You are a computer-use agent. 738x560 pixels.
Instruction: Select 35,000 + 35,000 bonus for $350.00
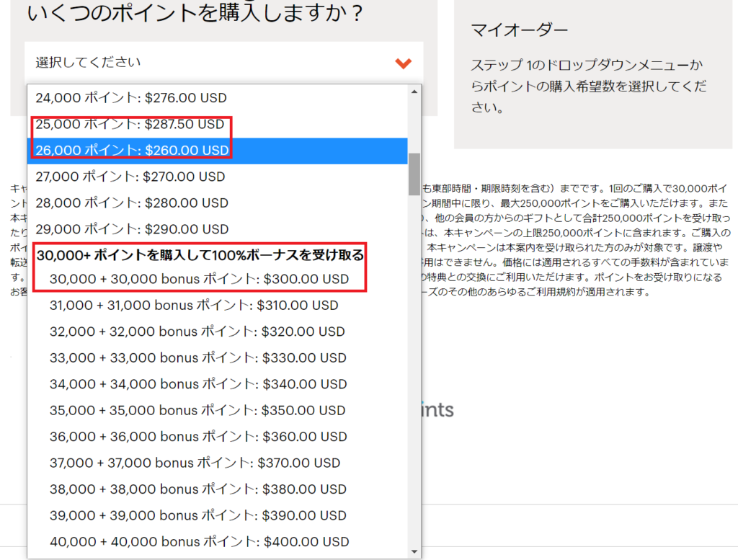click(x=197, y=410)
